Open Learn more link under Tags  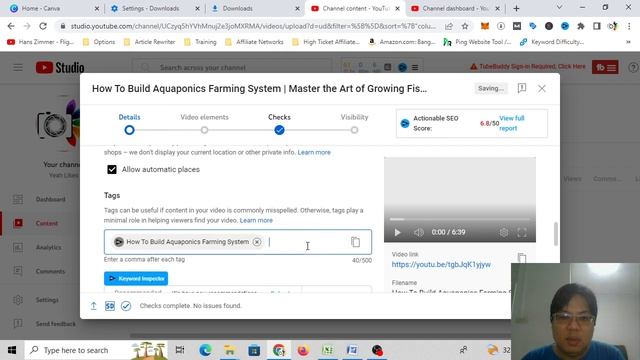(x=256, y=220)
